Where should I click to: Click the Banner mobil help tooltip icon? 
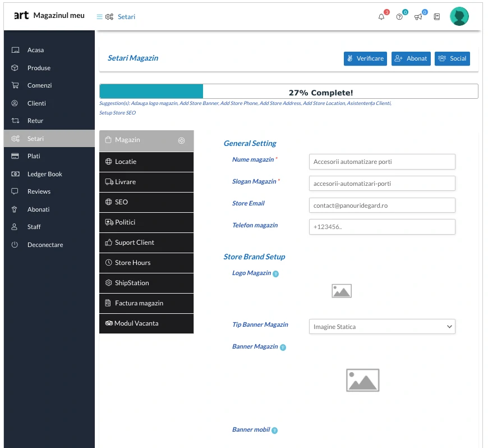point(274,430)
